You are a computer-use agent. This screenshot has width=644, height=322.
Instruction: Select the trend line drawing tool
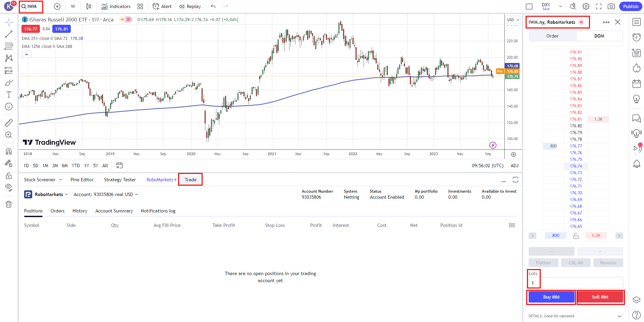pos(9,34)
